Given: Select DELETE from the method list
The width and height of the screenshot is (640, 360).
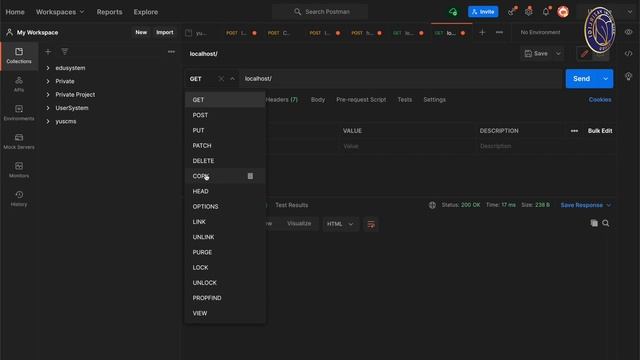Looking at the screenshot, I should [x=225, y=161].
